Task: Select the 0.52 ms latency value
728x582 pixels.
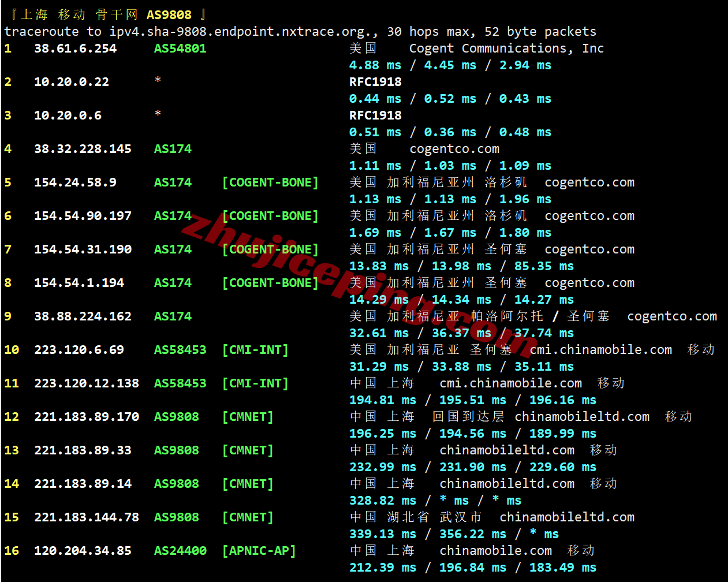Action: tap(450, 99)
